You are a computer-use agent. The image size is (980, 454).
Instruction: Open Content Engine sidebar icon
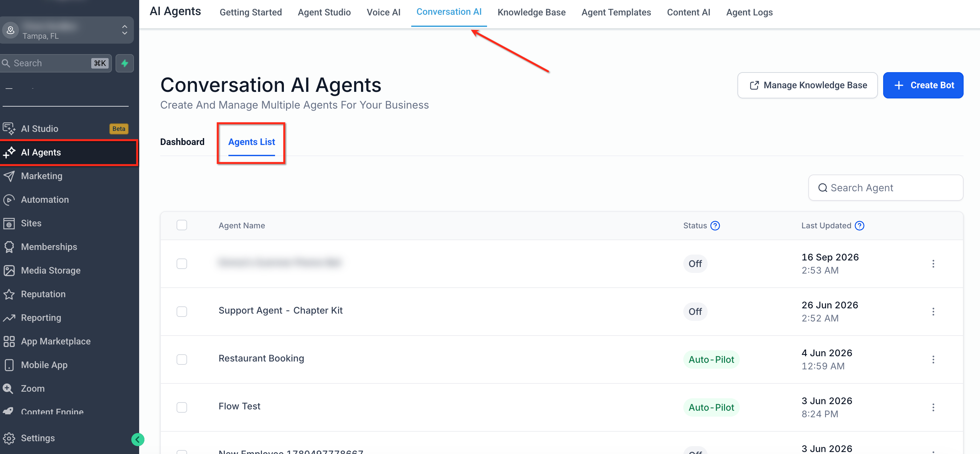click(9, 411)
